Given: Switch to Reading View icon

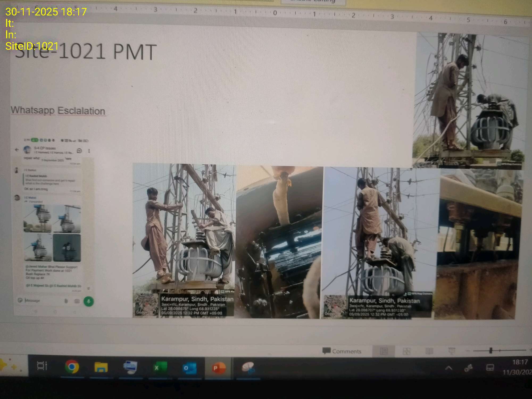Looking at the screenshot, I should pyautogui.click(x=429, y=351).
